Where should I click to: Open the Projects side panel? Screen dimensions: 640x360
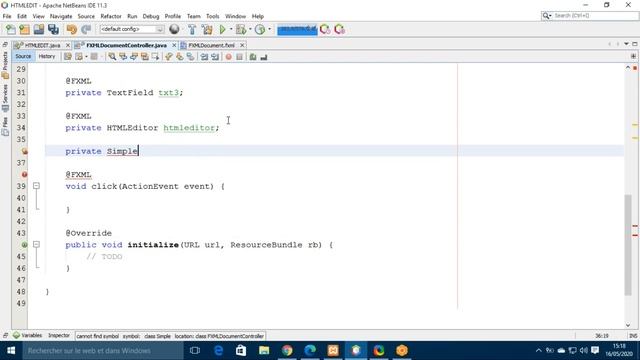(x=5, y=64)
